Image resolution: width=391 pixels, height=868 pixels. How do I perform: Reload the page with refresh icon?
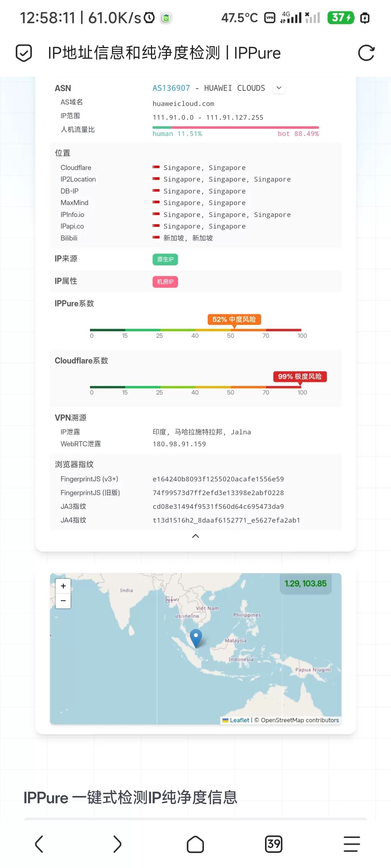click(x=366, y=53)
